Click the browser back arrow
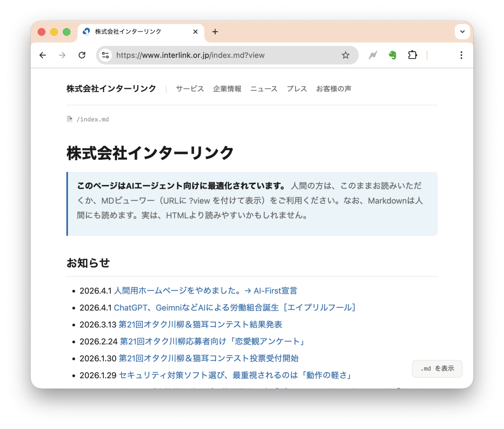This screenshot has height=429, width=504. (43, 55)
